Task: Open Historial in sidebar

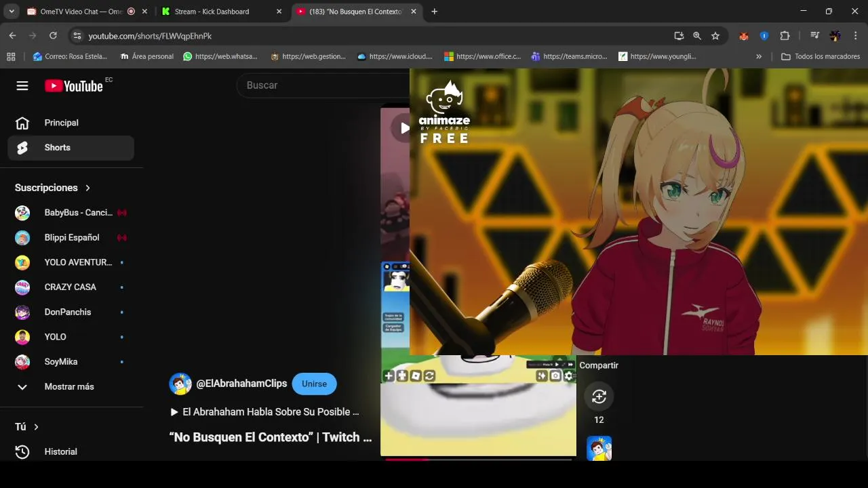Action: (71, 452)
